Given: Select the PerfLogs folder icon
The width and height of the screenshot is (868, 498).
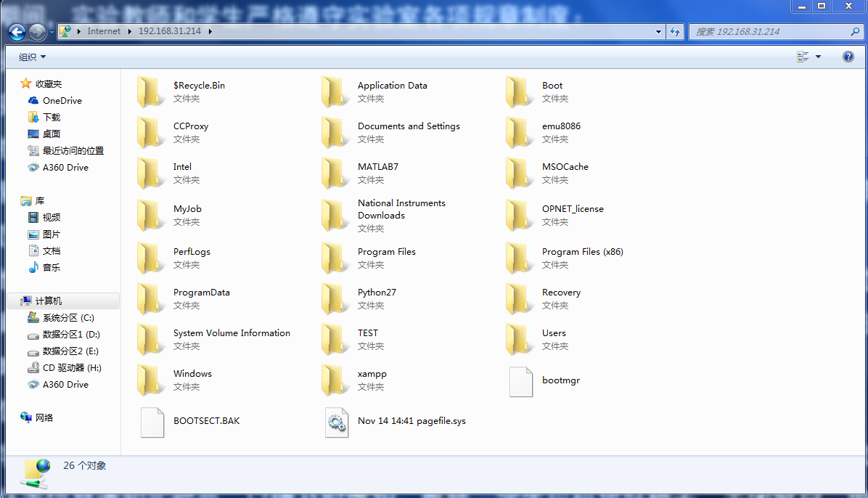Looking at the screenshot, I should point(150,258).
